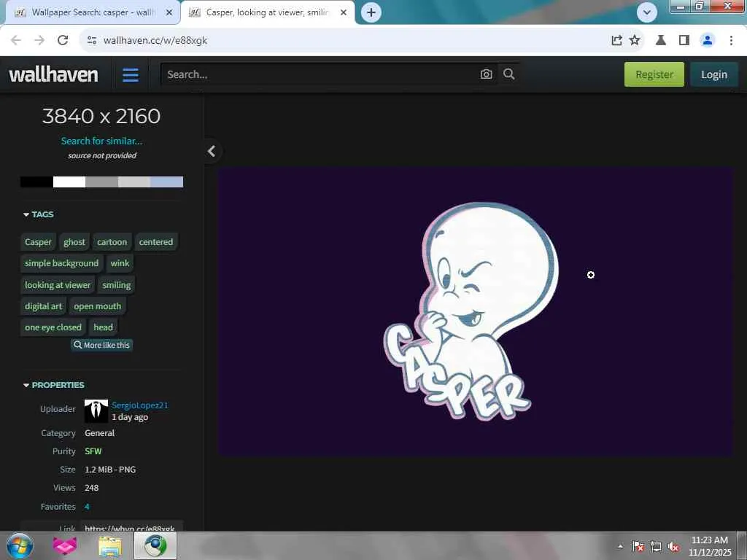Click the open mouth tag
The width and height of the screenshot is (747, 560).
coord(97,306)
